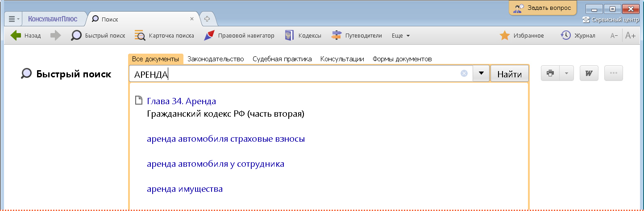Viewport: 644px width, 211px height.
Task: Open suggestion Глава 34. Аренда
Action: [181, 101]
